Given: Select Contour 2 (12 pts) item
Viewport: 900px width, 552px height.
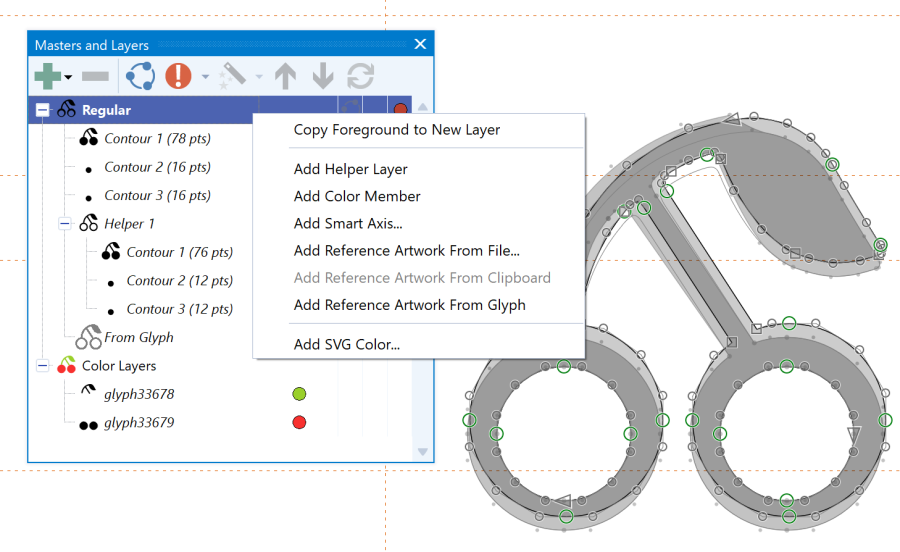Looking at the screenshot, I should (180, 281).
